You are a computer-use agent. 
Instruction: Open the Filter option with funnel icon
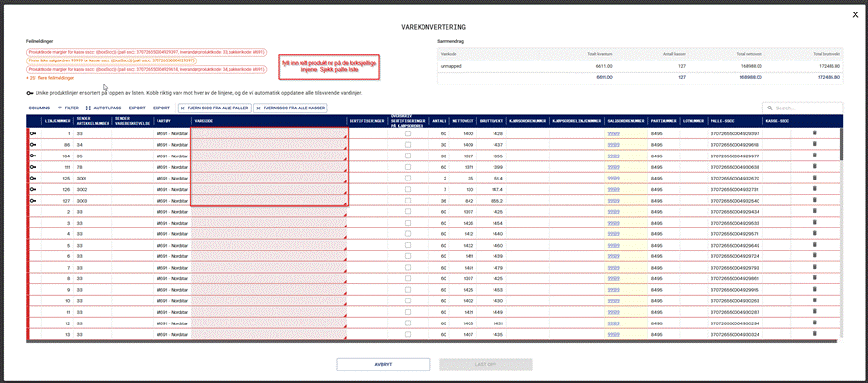click(x=68, y=108)
